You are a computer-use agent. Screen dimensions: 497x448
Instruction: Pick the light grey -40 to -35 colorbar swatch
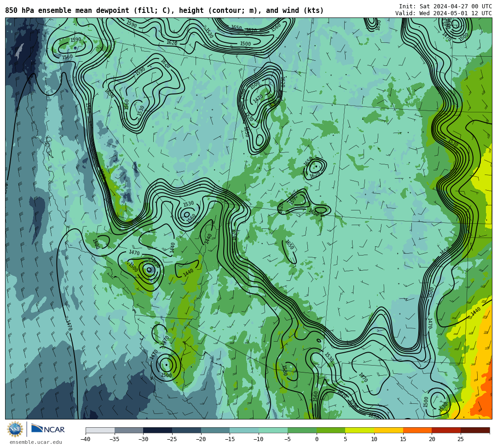coord(100,430)
